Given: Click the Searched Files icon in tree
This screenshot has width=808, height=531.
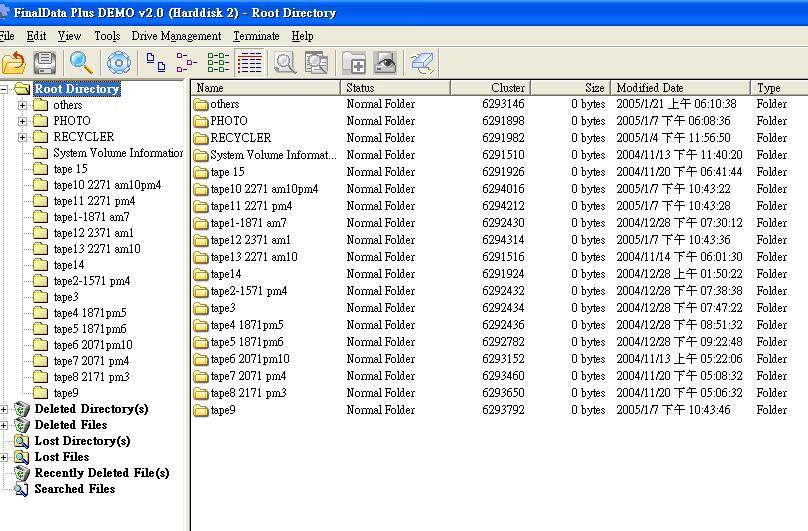Looking at the screenshot, I should (22, 489).
